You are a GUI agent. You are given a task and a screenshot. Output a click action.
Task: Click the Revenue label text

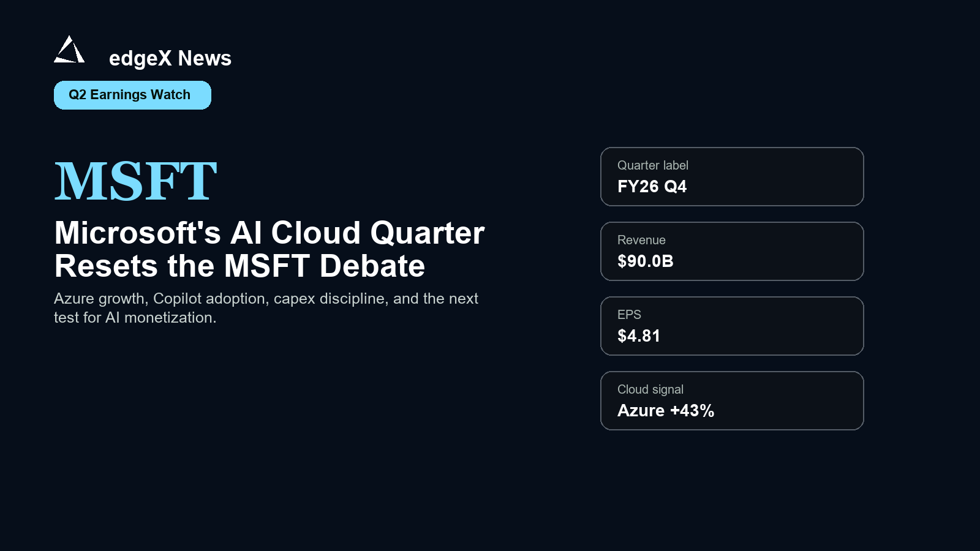641,240
